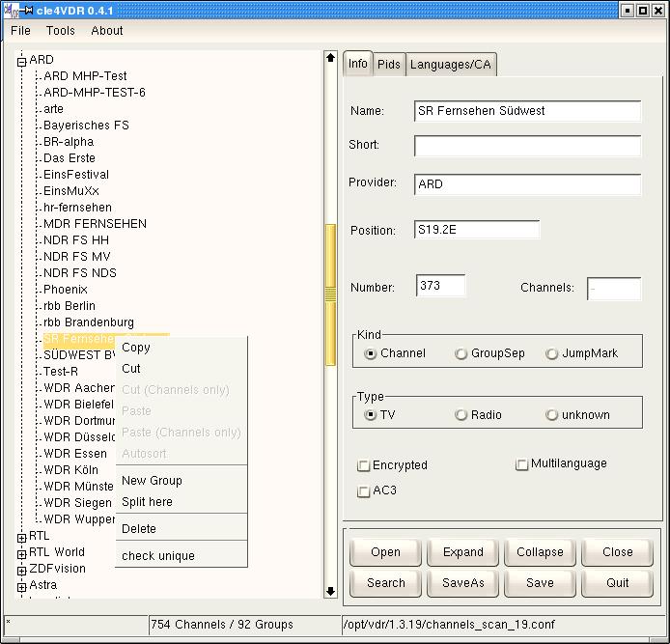
Task: Expand the ZDFvision group node
Action: 21,570
